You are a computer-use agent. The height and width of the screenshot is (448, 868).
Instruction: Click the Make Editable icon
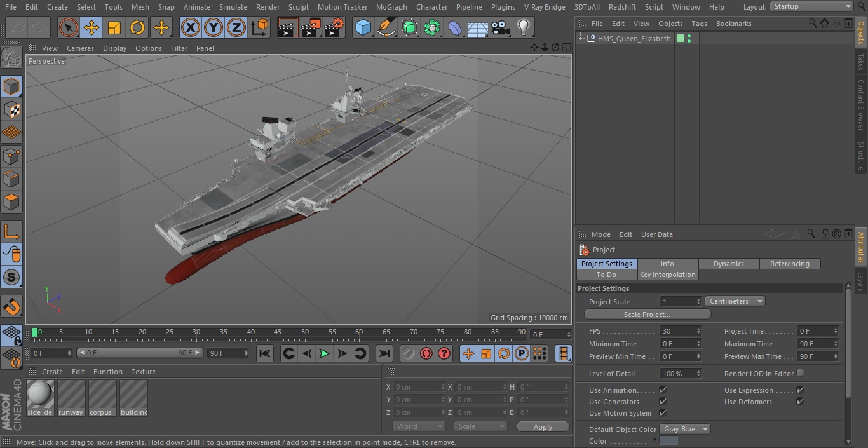point(11,58)
